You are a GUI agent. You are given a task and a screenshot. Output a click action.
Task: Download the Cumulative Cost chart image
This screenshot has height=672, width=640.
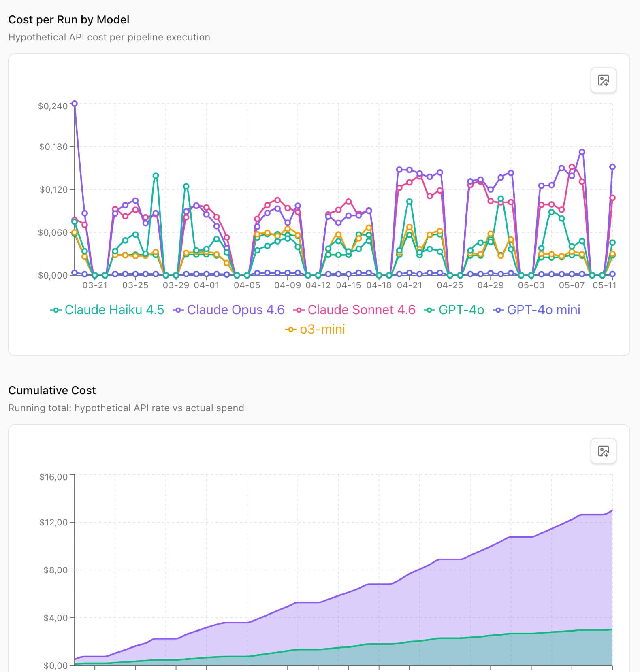pos(603,451)
